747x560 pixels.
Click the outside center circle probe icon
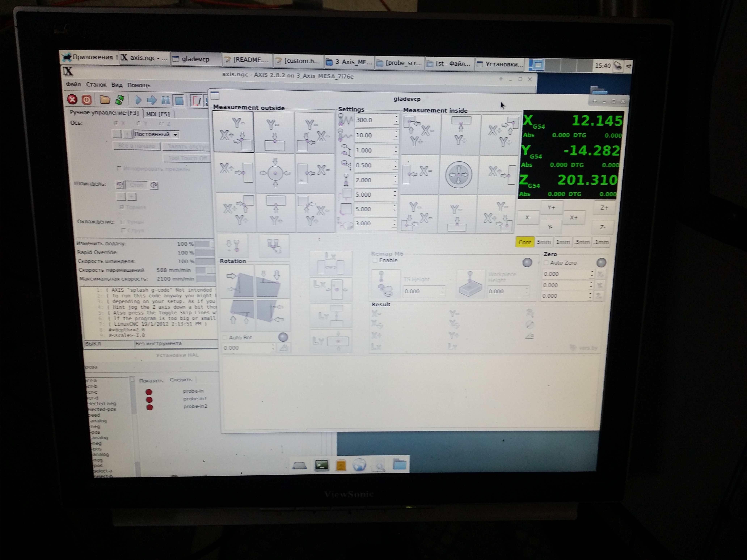pos(275,173)
